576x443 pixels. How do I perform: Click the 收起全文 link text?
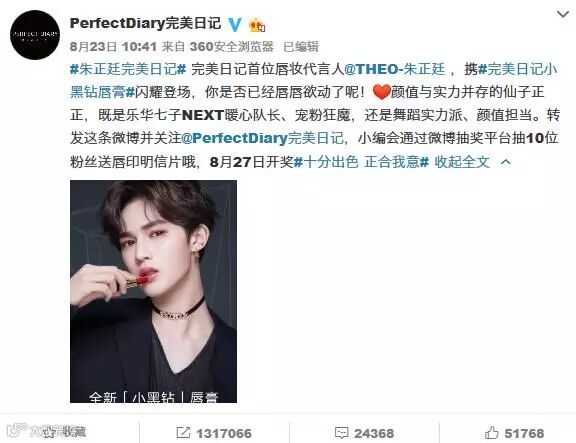[x=462, y=162]
